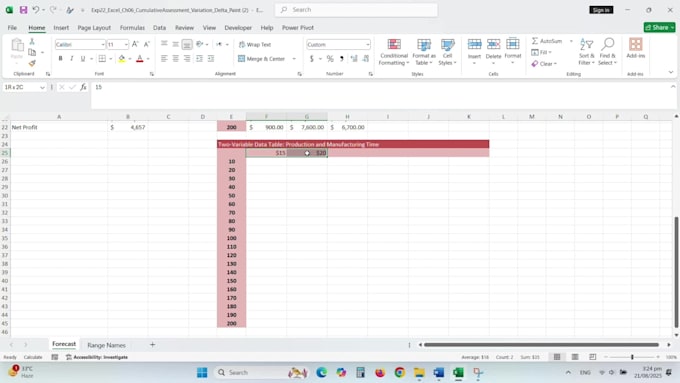Click the Sign in button
This screenshot has width=680, height=383.
tap(601, 10)
